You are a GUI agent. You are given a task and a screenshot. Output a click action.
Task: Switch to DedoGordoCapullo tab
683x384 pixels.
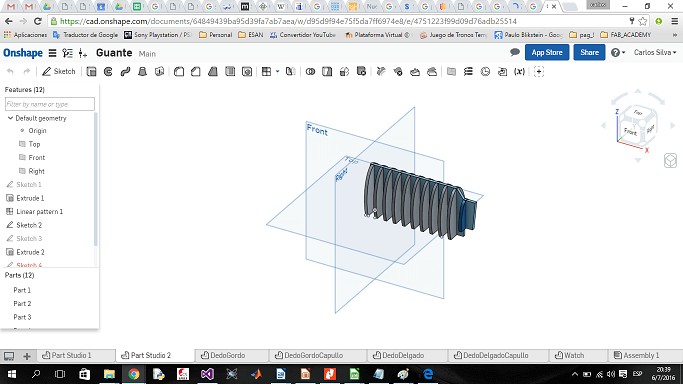pyautogui.click(x=309, y=355)
